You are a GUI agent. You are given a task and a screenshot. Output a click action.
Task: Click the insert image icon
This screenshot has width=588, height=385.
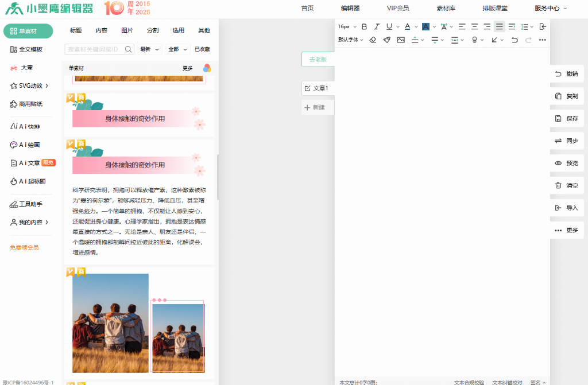[x=401, y=40]
